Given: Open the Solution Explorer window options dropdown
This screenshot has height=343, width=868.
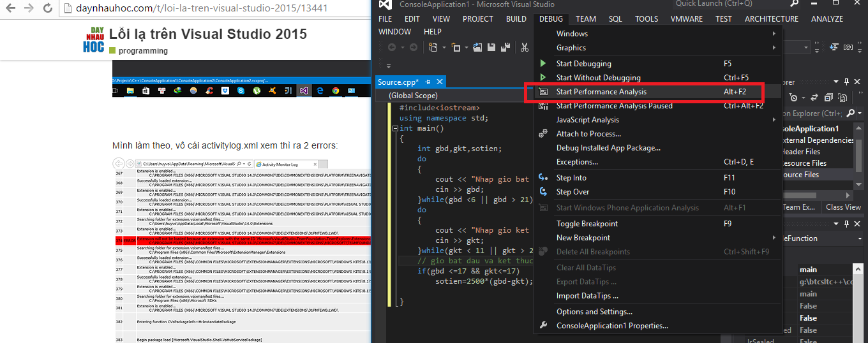Looking at the screenshot, I should tap(837, 82).
